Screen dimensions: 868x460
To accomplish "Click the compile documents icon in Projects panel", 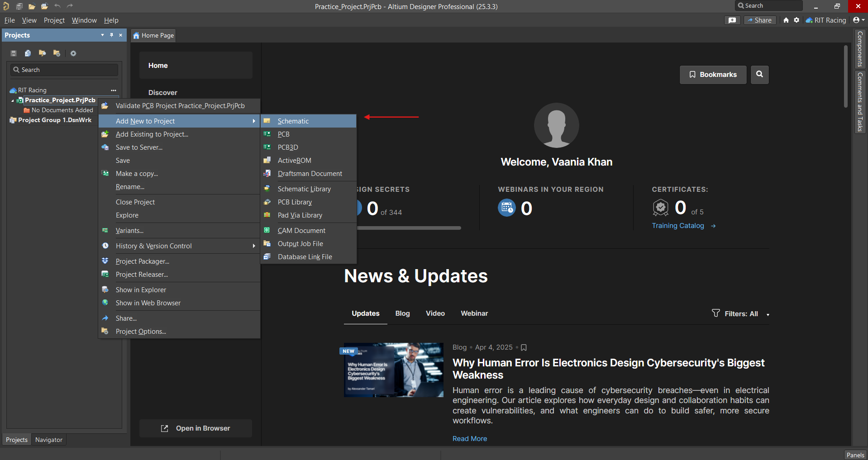I will [x=28, y=53].
